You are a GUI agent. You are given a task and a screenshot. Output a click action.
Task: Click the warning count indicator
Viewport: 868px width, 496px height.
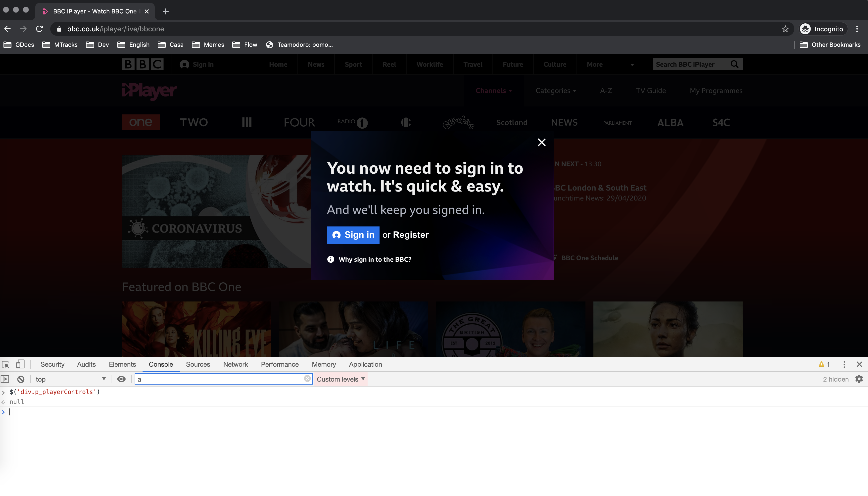point(824,364)
